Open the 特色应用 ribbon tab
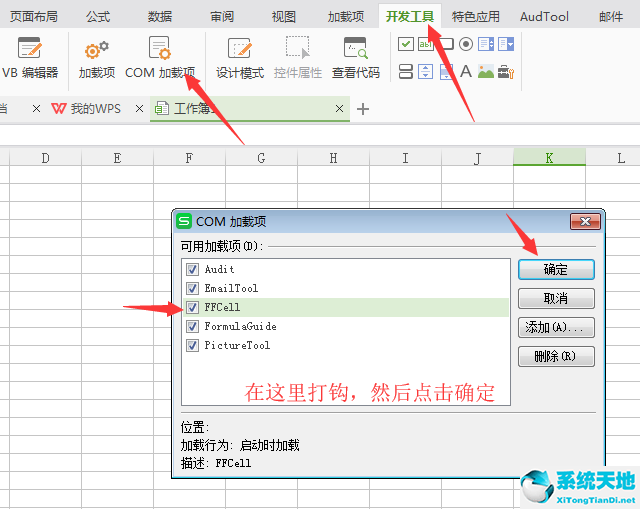The image size is (640, 509). point(477,16)
